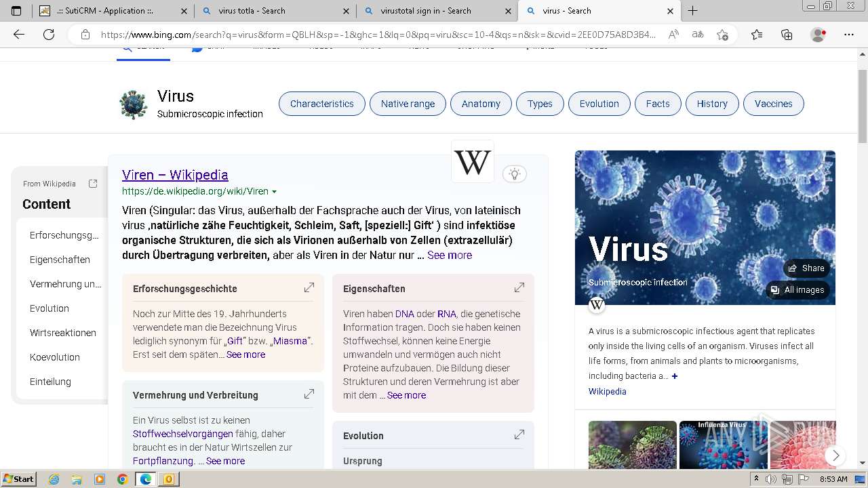Open the Wikipedia source link under description

point(608,391)
